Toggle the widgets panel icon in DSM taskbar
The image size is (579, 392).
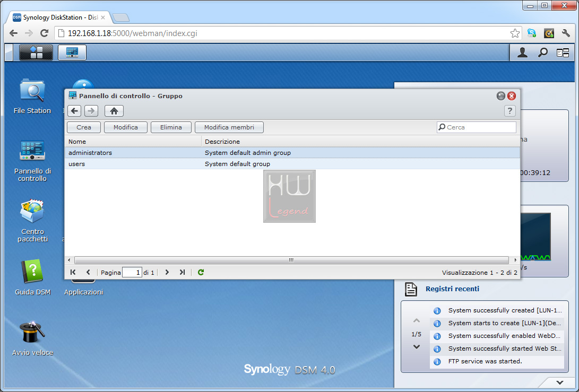coord(563,53)
